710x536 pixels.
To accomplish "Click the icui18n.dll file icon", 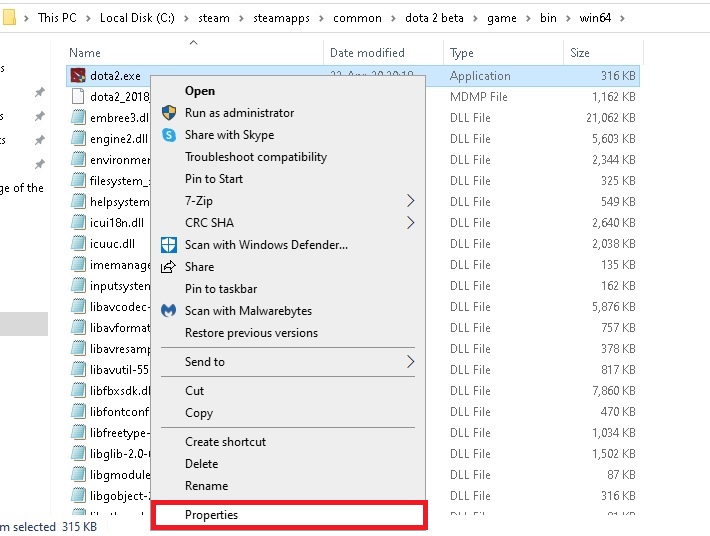I will point(78,222).
